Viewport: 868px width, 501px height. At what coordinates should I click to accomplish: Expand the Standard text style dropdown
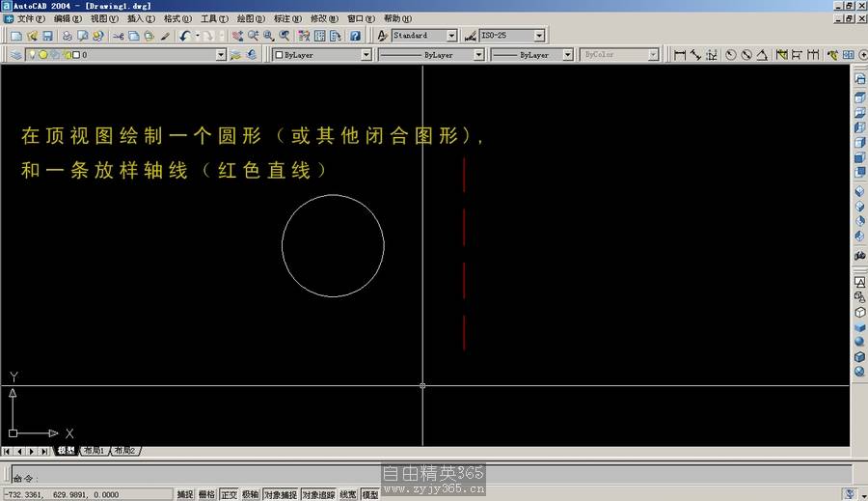[x=452, y=36]
